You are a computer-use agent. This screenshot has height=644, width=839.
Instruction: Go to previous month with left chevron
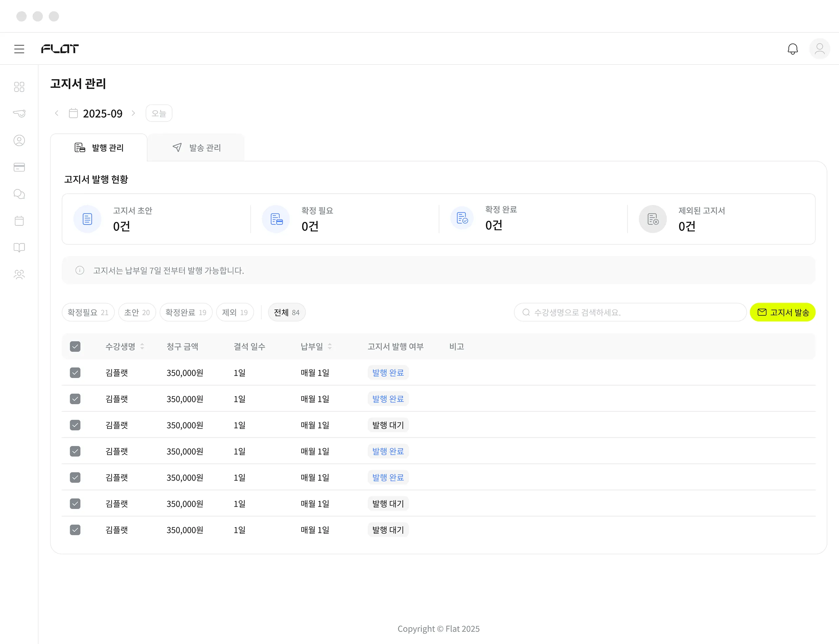coord(57,113)
